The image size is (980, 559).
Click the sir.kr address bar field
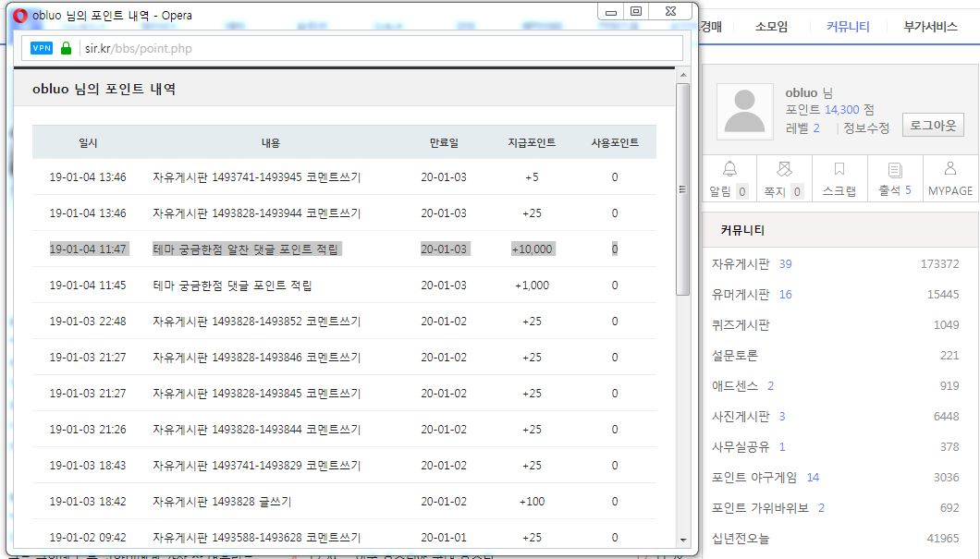(x=370, y=48)
